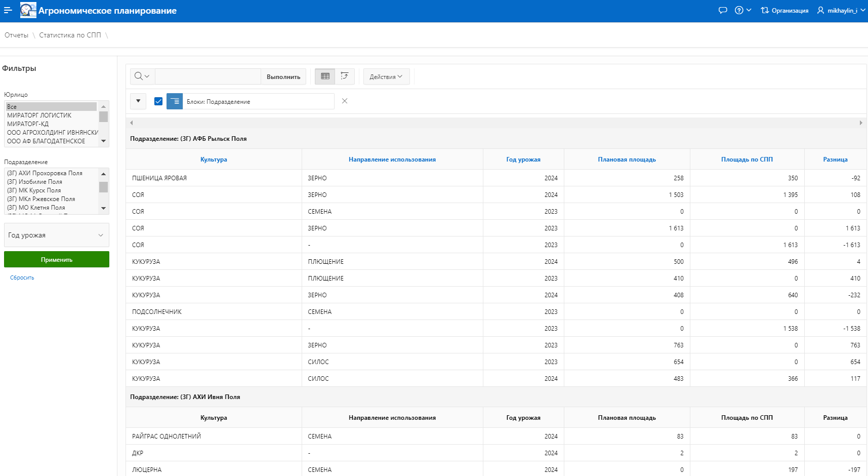Click in the report search field

point(208,76)
